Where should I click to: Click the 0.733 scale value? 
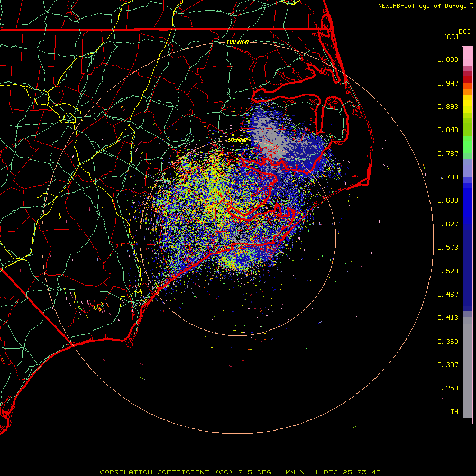448,177
